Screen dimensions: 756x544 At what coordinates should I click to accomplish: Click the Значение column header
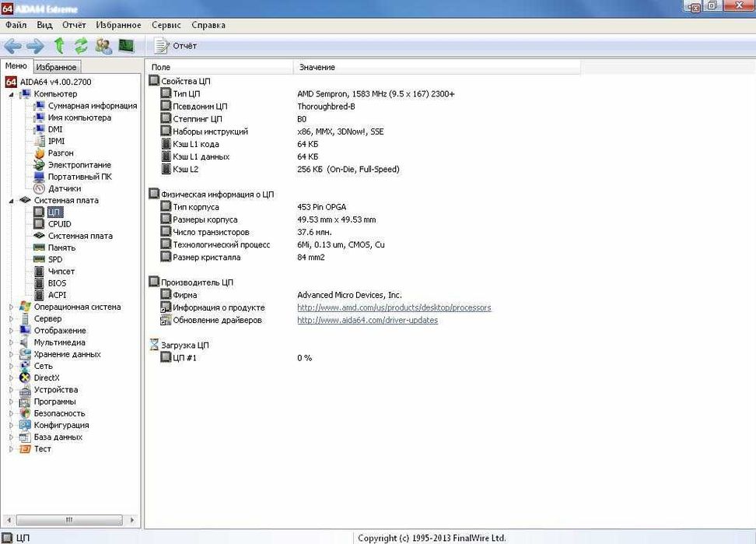(x=436, y=67)
